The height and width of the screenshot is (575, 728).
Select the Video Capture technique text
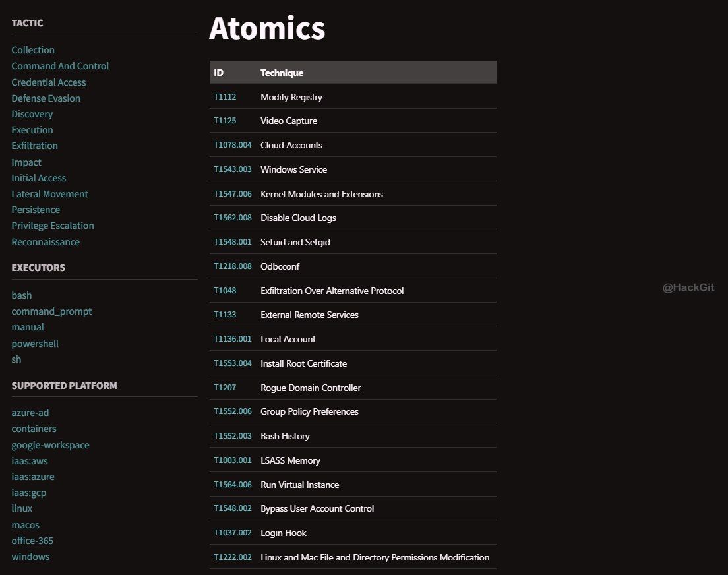coord(289,121)
